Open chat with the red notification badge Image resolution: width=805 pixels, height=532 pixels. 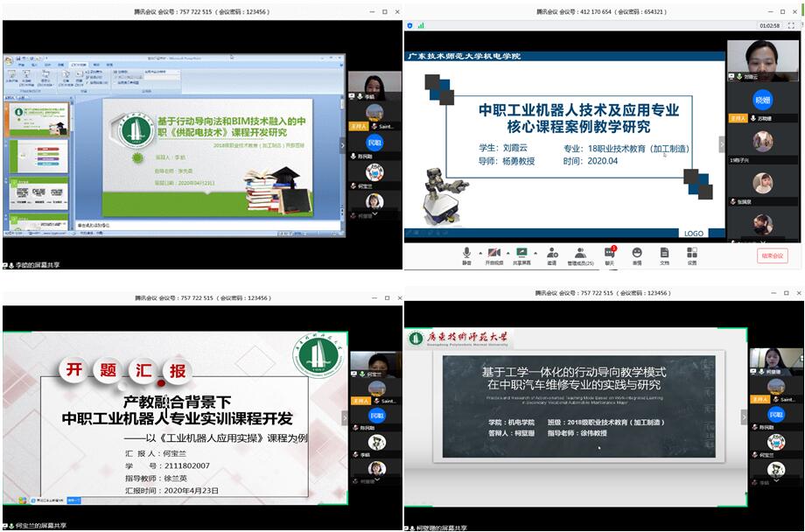tap(609, 253)
